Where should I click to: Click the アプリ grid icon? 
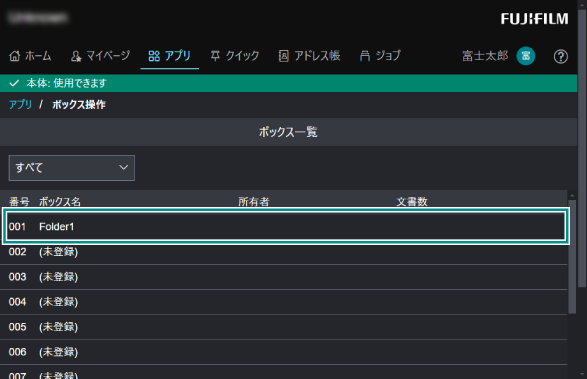154,56
